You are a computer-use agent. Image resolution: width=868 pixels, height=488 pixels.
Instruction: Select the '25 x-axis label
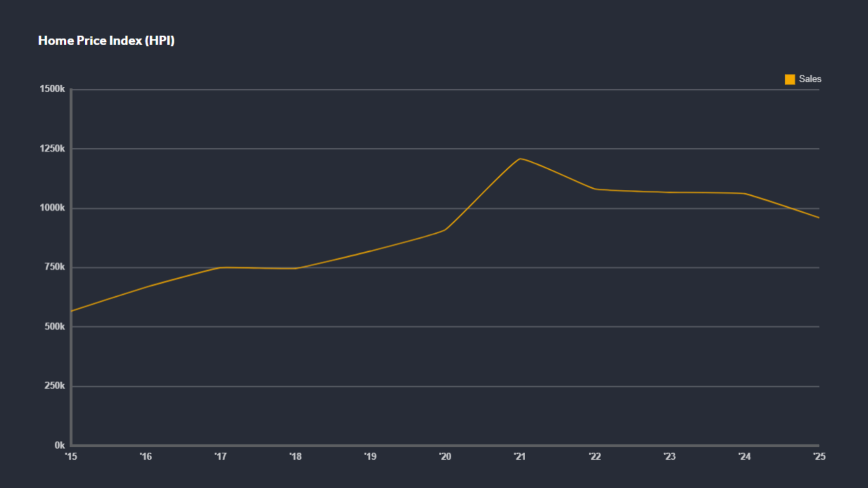[819, 456]
